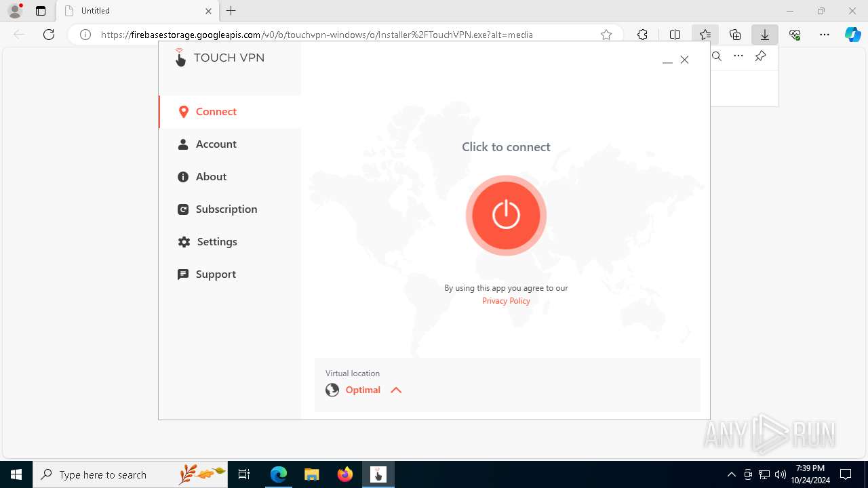Open the Windows Start menu

tap(16, 474)
